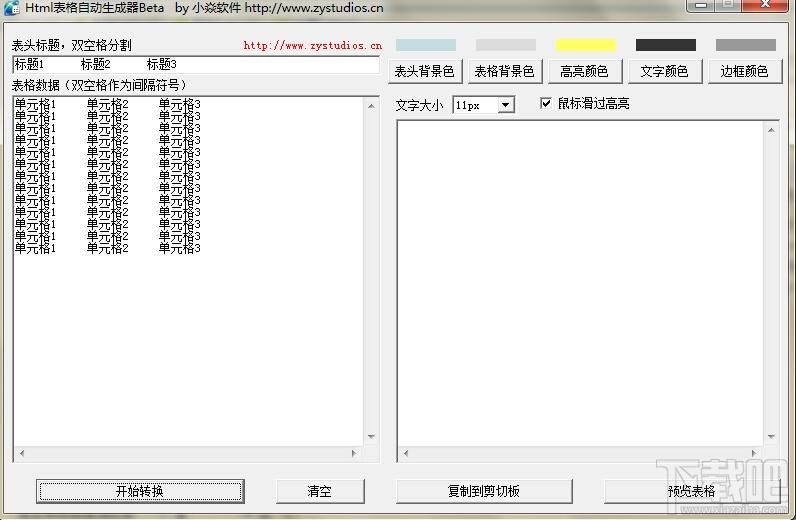The height and width of the screenshot is (520, 796).
Task: Focus the header titles input field
Action: click(196, 64)
